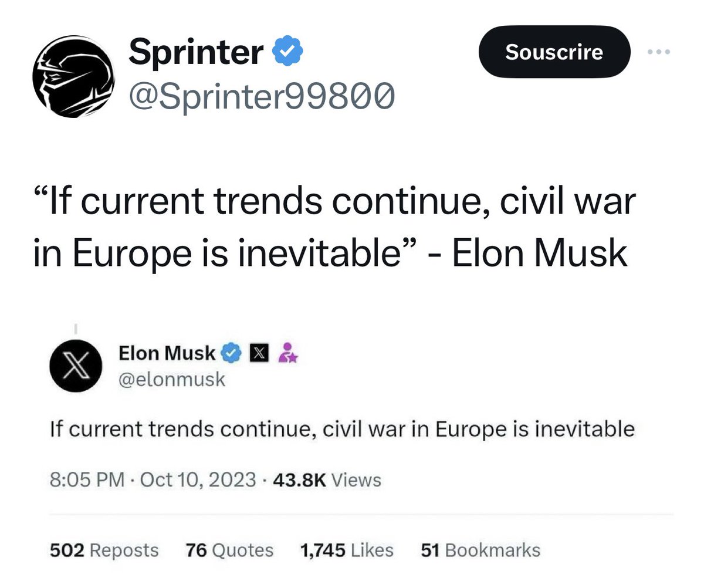Show the 1,745 Likes list
The image size is (704, 588).
click(x=346, y=550)
